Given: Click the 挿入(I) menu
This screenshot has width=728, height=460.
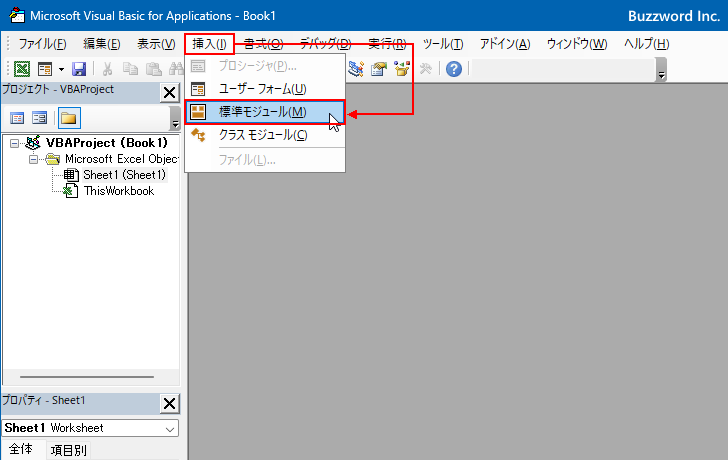Looking at the screenshot, I should tap(209, 44).
